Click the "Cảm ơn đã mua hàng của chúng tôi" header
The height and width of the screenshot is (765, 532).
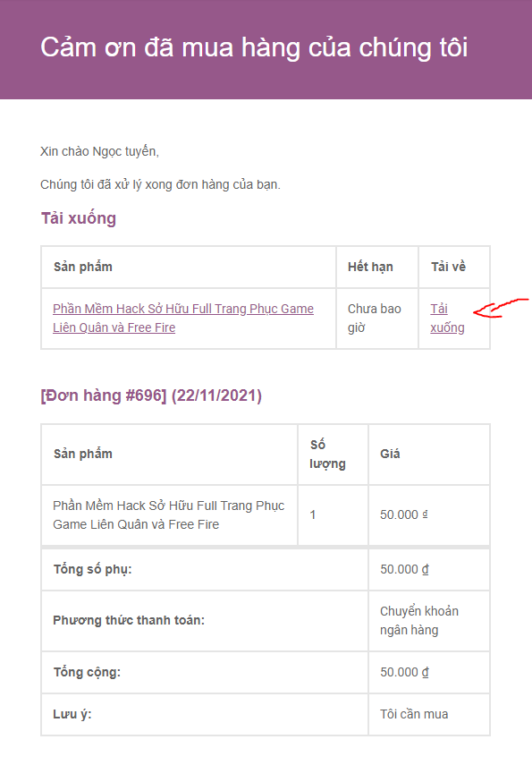point(254,47)
